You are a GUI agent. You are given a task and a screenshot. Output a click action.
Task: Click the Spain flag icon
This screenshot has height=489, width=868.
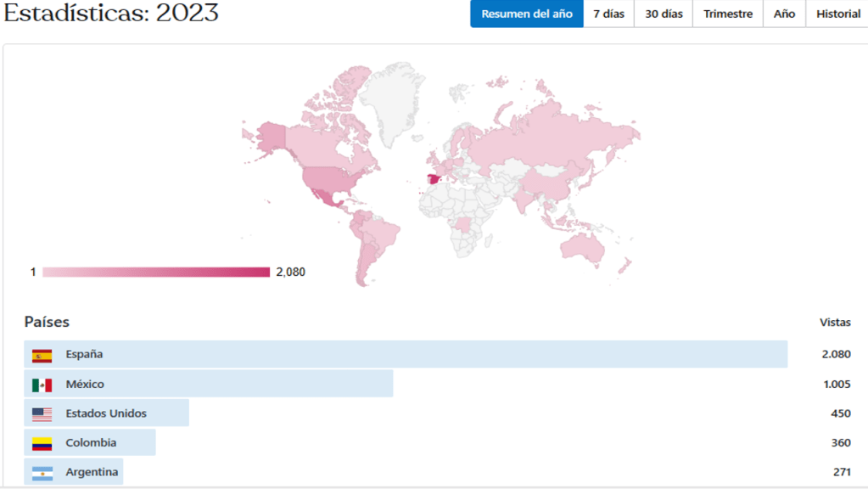[42, 355]
